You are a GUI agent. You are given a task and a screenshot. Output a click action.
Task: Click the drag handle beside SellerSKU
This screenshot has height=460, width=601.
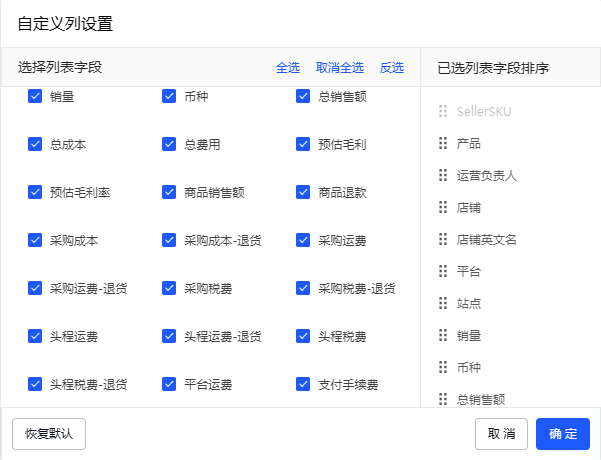443,111
